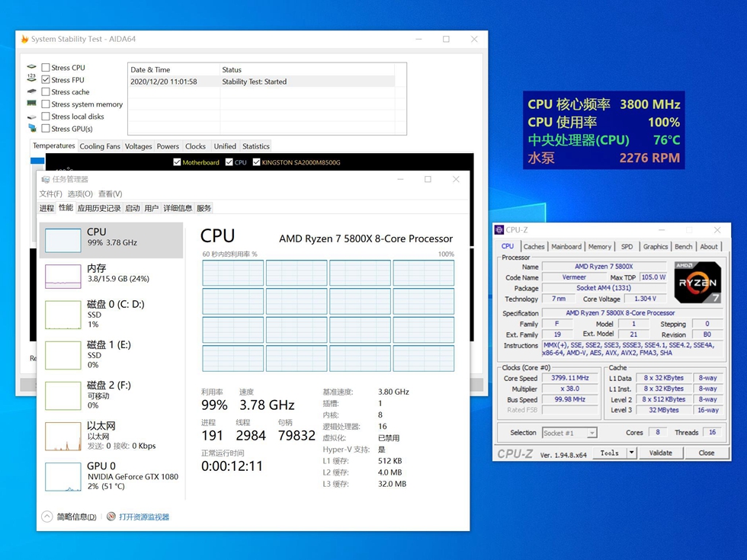Collapse Task Manager to brief info view
The width and height of the screenshot is (747, 560).
(47, 517)
